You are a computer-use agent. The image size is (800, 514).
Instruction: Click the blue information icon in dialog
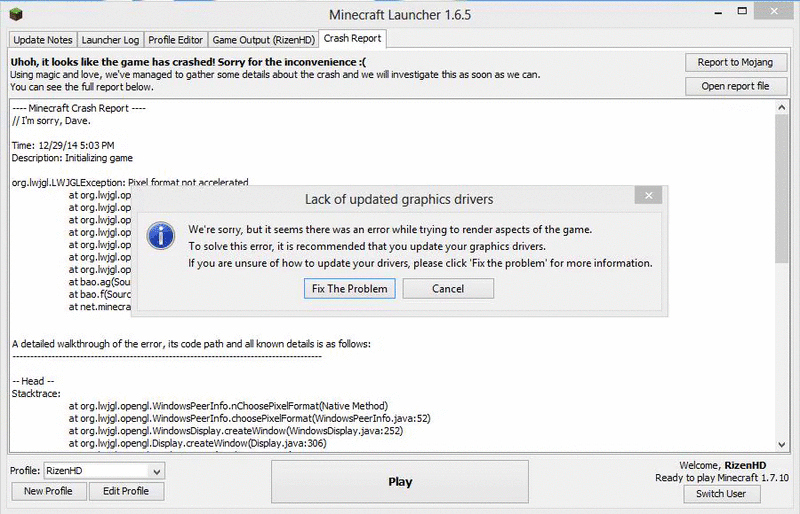(x=161, y=236)
